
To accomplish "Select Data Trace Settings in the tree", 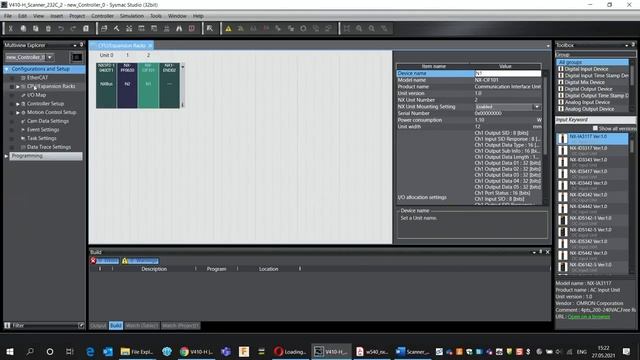I will click(49, 147).
